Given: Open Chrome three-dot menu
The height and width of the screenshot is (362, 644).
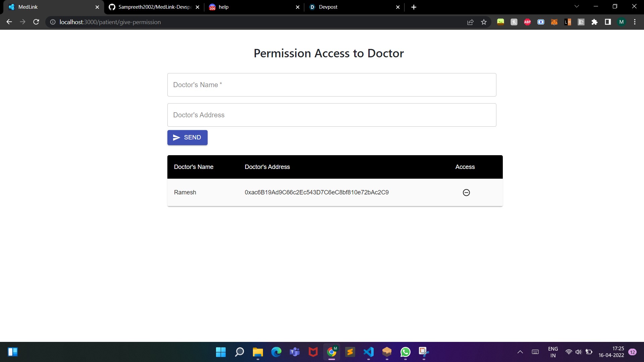Looking at the screenshot, I should click(x=635, y=22).
